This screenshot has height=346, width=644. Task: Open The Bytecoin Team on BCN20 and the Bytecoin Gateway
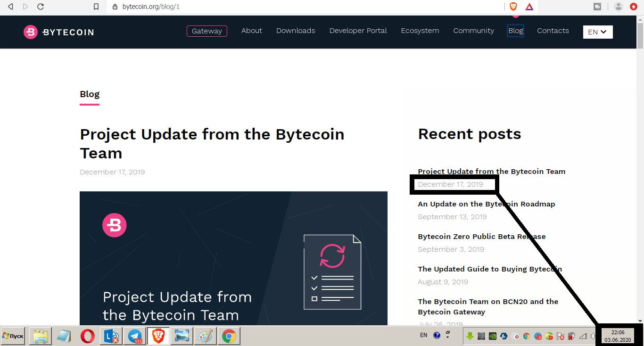pos(488,306)
